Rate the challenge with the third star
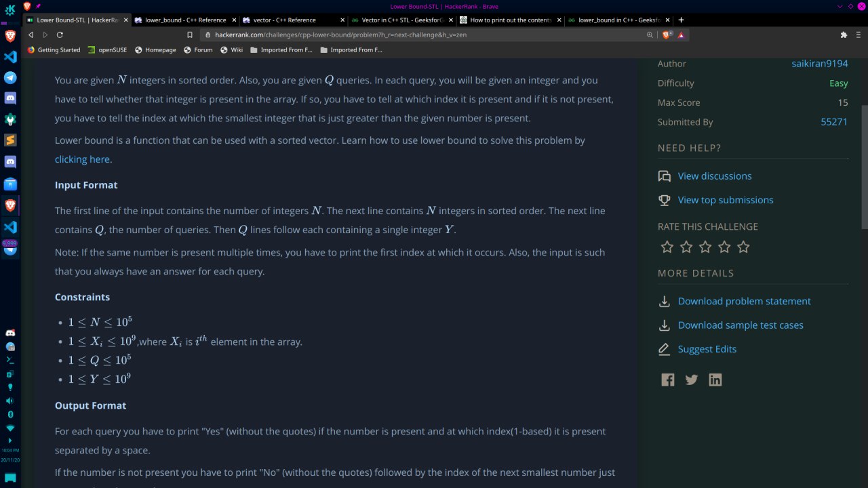 705,247
